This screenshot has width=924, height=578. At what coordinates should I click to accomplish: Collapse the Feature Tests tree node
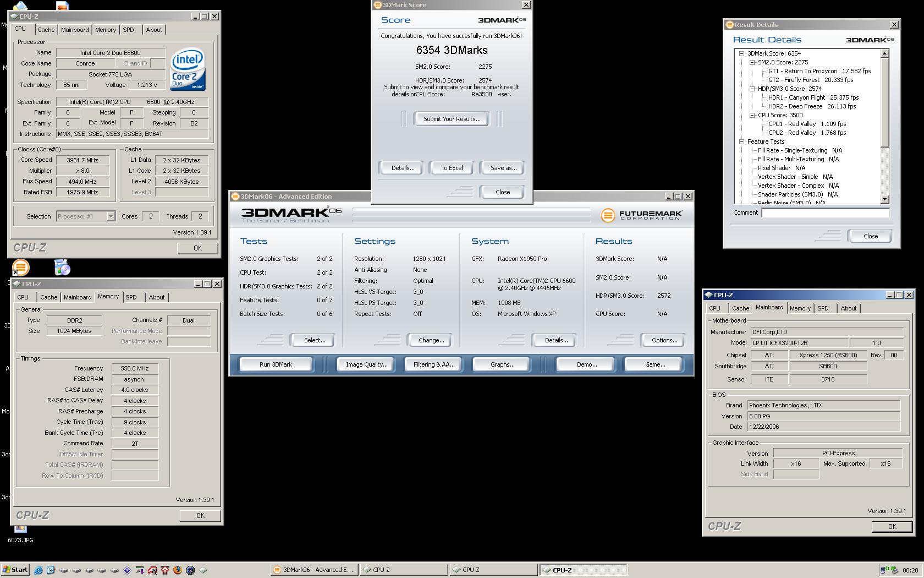(741, 141)
